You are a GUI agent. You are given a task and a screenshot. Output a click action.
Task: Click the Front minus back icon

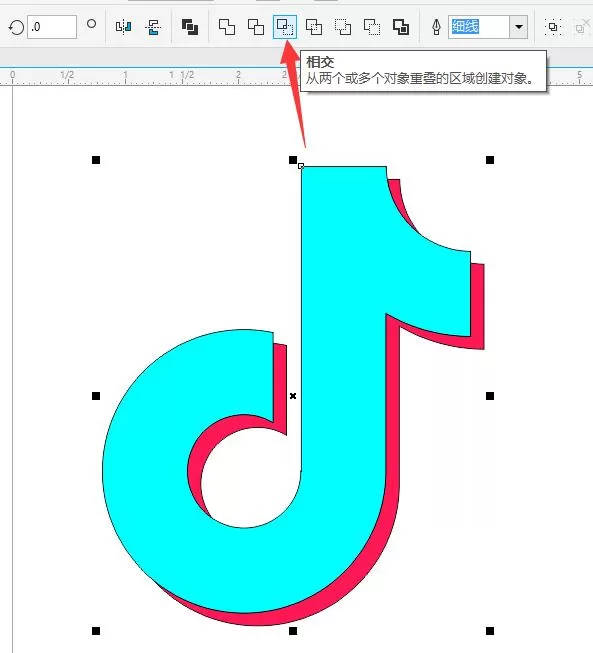pyautogui.click(x=343, y=27)
